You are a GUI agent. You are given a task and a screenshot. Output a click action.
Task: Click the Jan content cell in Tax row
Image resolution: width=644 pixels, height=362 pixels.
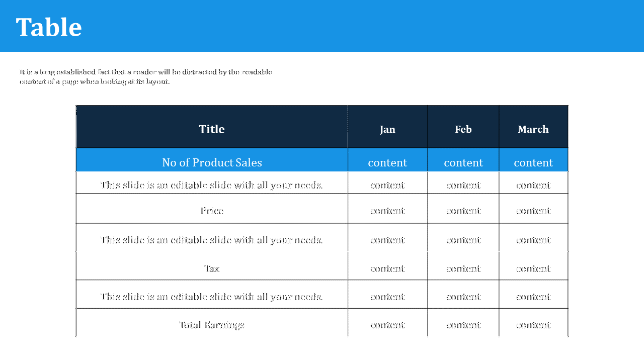click(387, 268)
